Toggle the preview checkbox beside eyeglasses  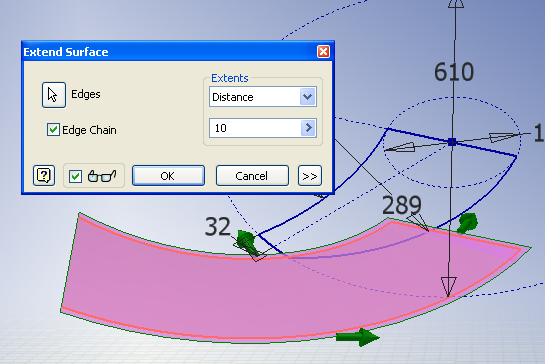[75, 176]
